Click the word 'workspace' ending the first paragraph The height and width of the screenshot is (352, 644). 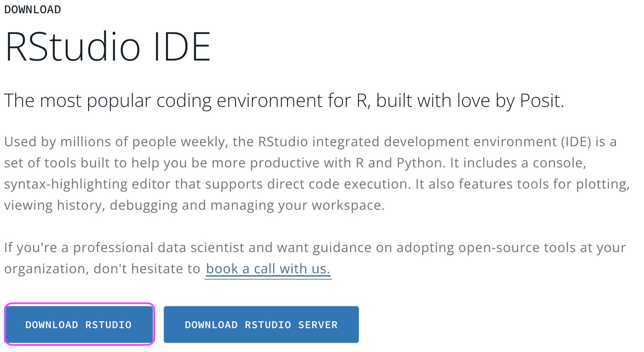(x=347, y=205)
